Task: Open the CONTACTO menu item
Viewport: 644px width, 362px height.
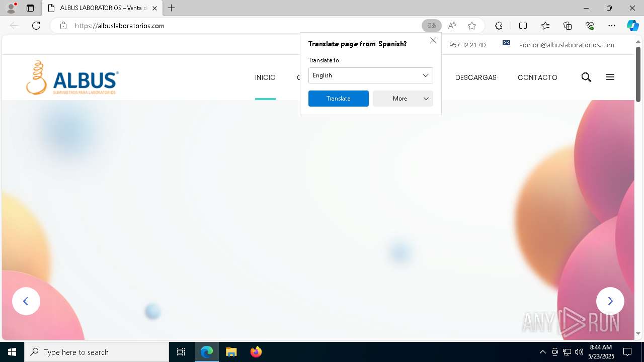Action: point(537,77)
